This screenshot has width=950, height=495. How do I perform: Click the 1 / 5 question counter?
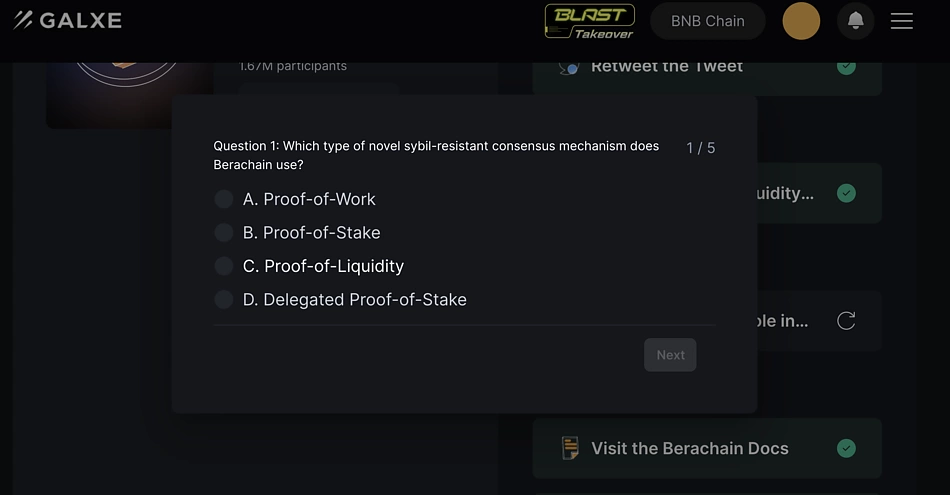[700, 148]
